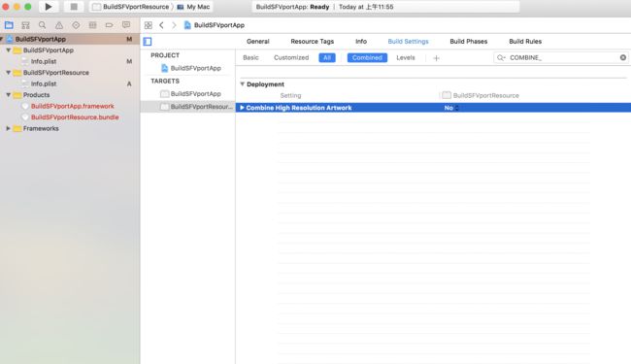Image resolution: width=631 pixels, height=364 pixels.
Task: Open the BuildSFVportResource scheme selector
Action: point(131,7)
